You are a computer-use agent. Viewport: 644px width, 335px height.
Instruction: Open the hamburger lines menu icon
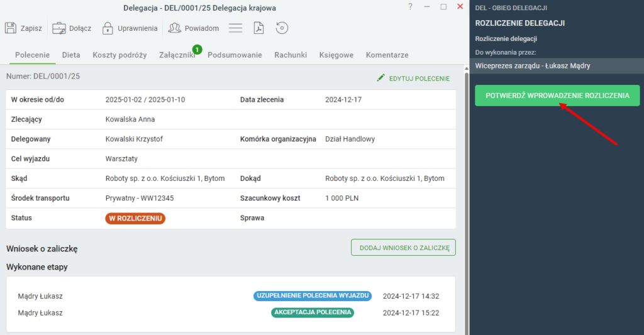coord(235,28)
